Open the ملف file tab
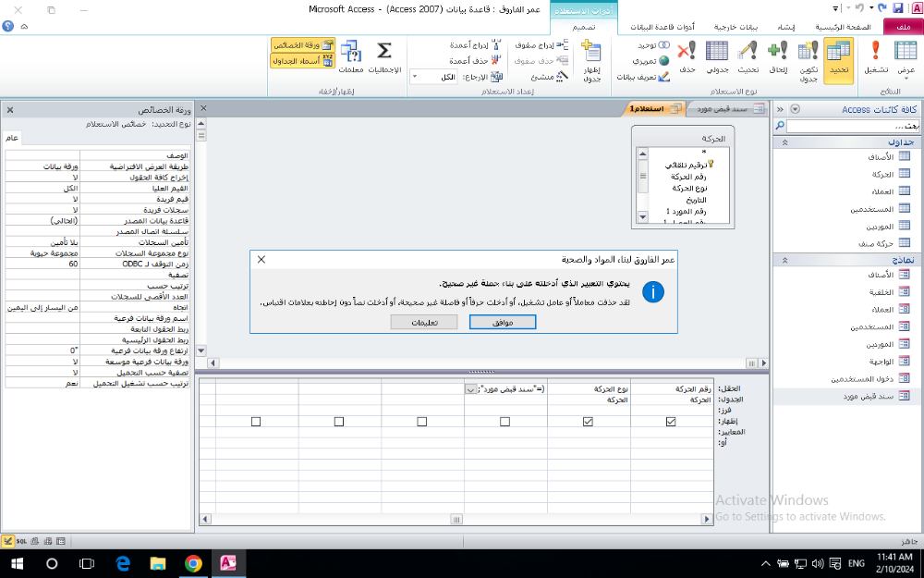Screen dimensions: 924x578 coord(903,27)
